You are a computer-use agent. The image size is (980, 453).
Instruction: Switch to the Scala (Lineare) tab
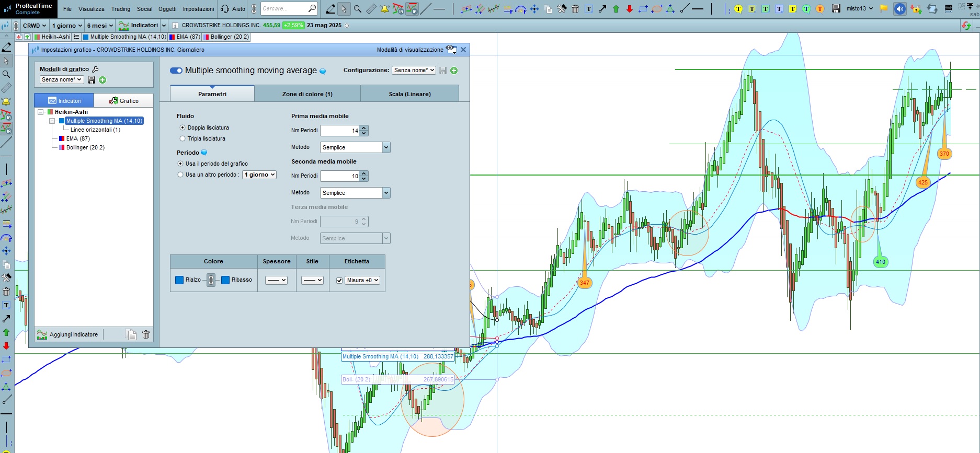click(410, 94)
